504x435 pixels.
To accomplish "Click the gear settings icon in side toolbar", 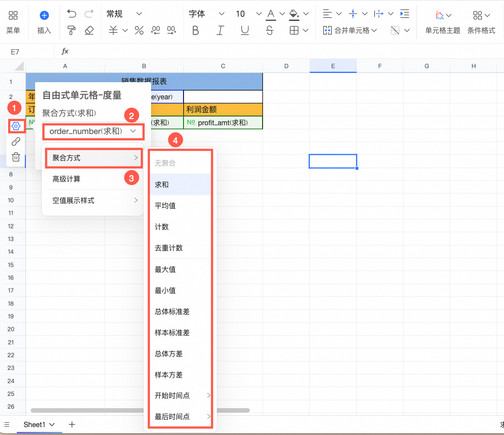I will pos(16,126).
